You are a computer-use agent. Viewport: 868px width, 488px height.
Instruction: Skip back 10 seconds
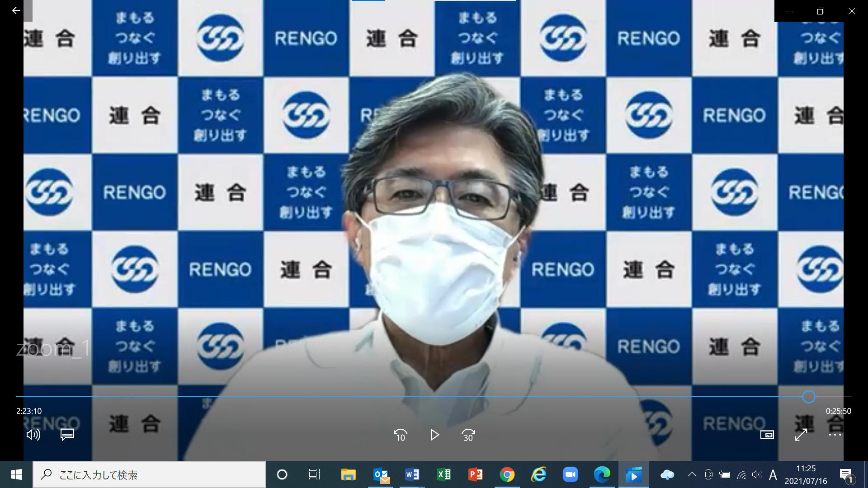401,435
